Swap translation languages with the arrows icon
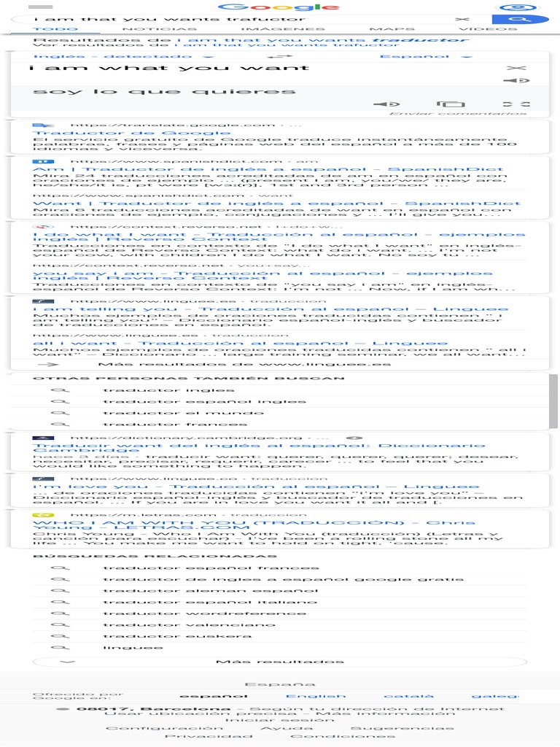The image size is (560, 747). (279, 56)
